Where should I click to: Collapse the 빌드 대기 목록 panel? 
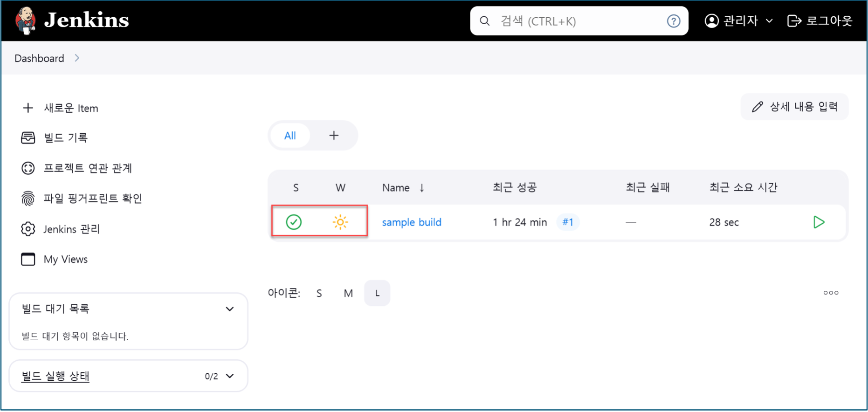pyautogui.click(x=230, y=309)
